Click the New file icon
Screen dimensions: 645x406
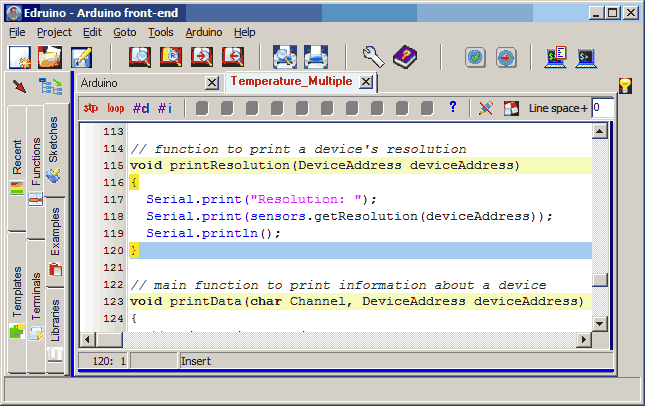tap(20, 57)
